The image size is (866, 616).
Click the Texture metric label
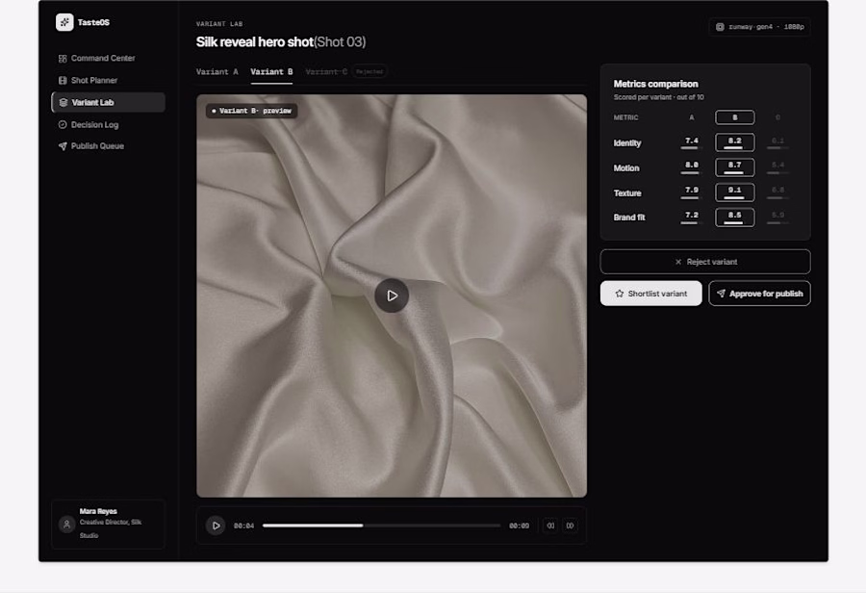point(627,193)
